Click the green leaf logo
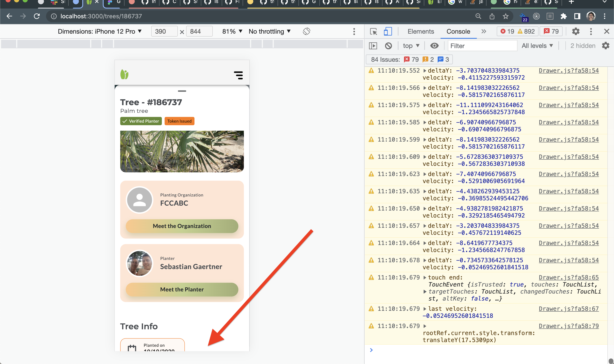This screenshot has width=614, height=364. click(125, 74)
